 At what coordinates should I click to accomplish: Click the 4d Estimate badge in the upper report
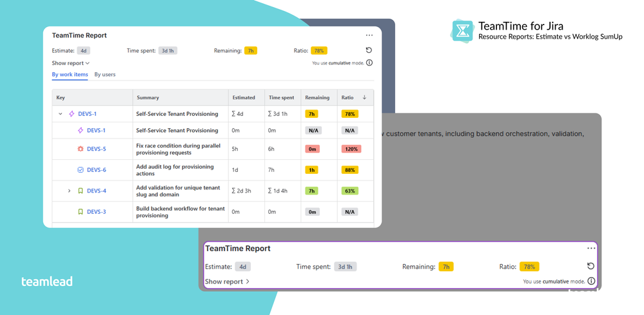coord(83,51)
